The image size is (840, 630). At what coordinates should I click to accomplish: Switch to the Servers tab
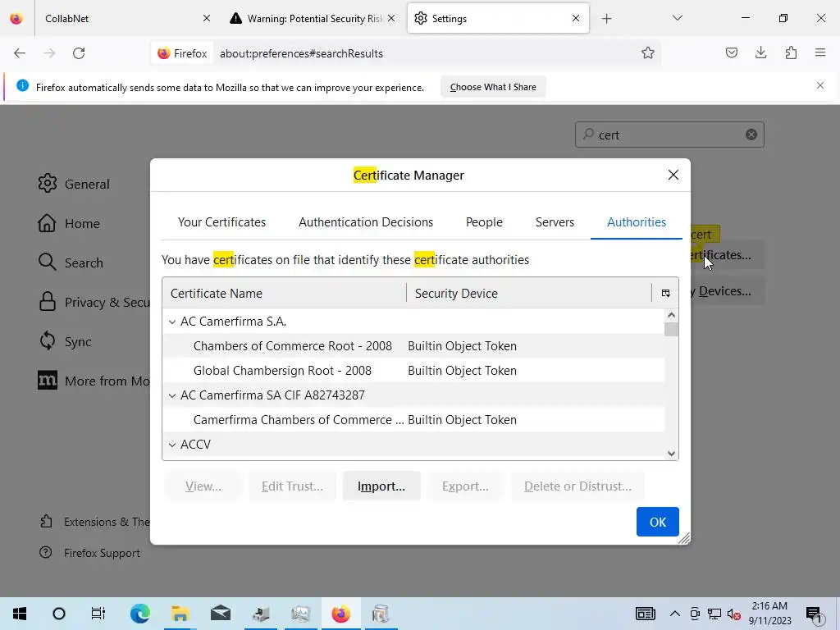(555, 221)
